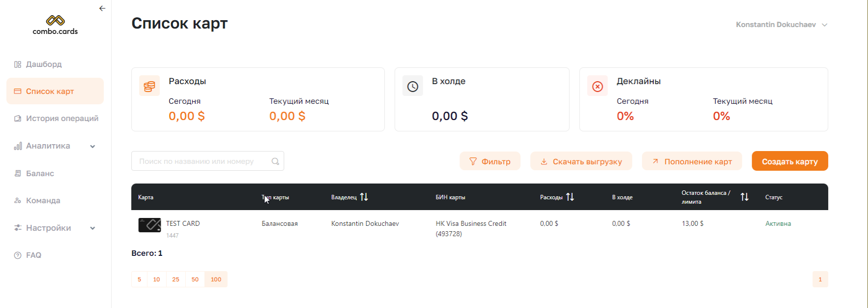Click the В холде column header
The image size is (868, 308).
tap(622, 197)
